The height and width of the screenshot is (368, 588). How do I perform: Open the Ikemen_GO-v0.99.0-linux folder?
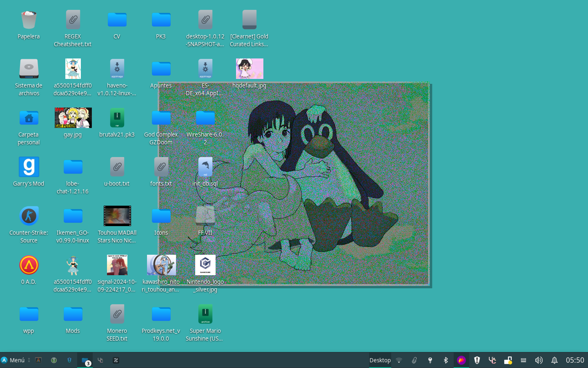(x=73, y=216)
